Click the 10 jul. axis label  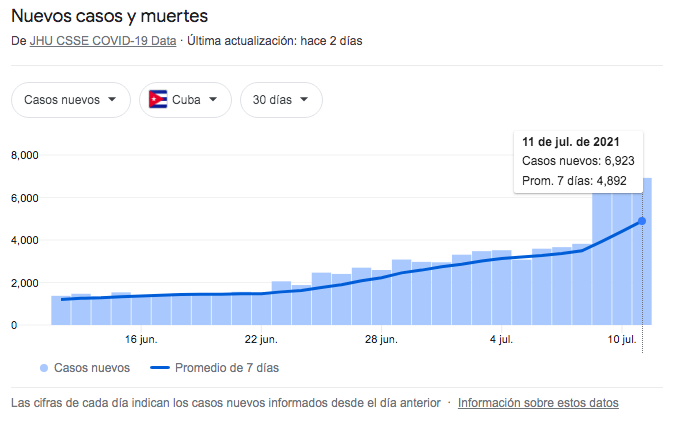[622, 340]
